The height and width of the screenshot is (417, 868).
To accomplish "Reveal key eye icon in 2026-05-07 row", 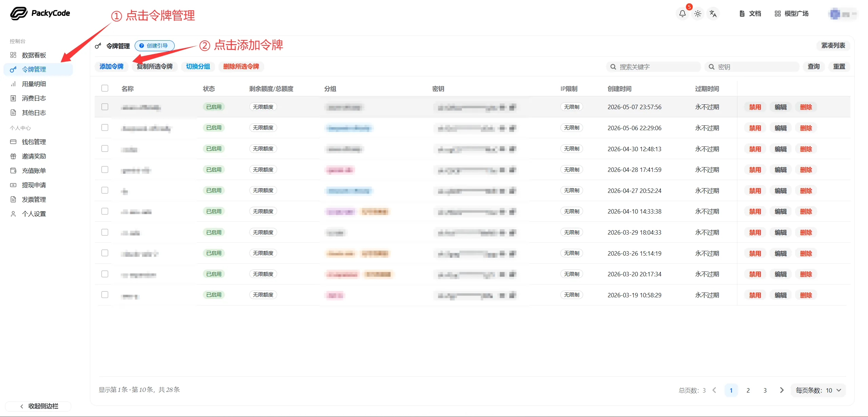I will pos(502,107).
